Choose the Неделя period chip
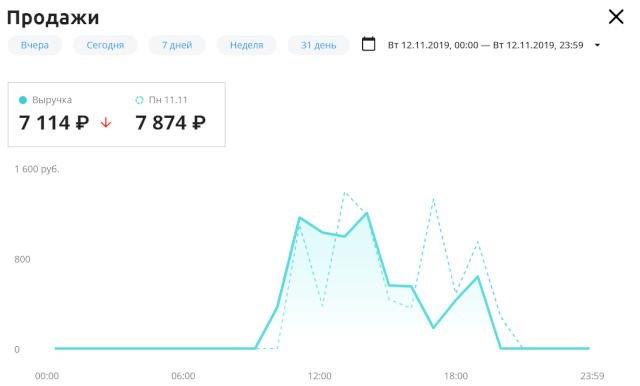The image size is (640, 386). 247,45
